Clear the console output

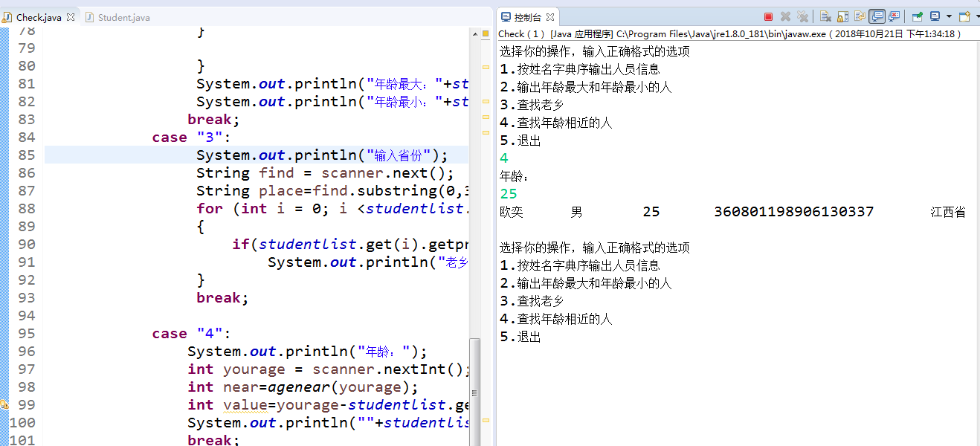pos(825,16)
